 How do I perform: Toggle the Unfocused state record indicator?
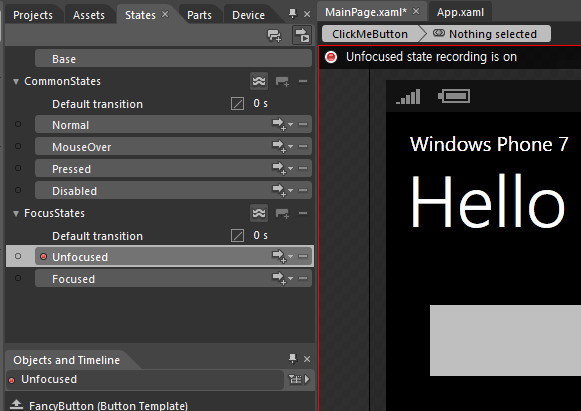pos(43,256)
